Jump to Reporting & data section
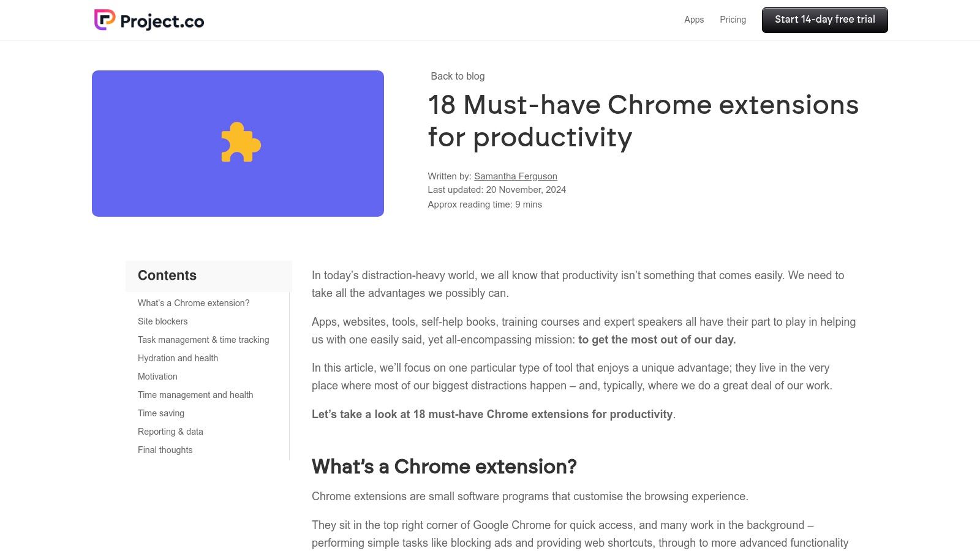980x551 pixels. point(170,432)
